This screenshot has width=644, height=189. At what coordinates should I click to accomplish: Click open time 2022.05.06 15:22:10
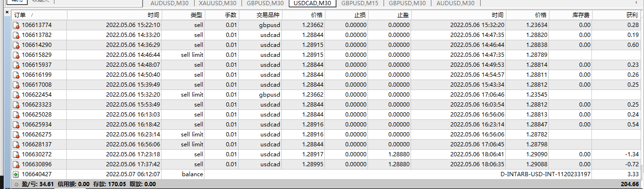[133, 25]
